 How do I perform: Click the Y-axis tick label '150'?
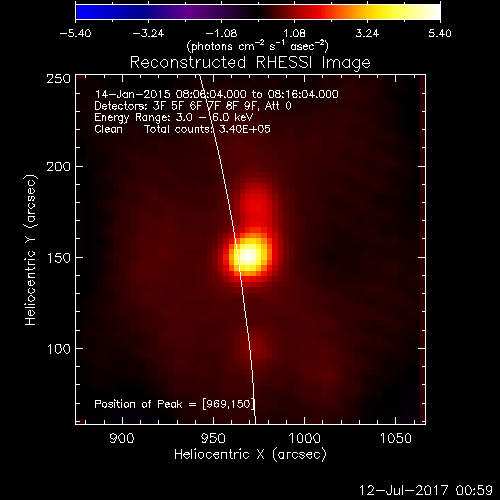59,258
